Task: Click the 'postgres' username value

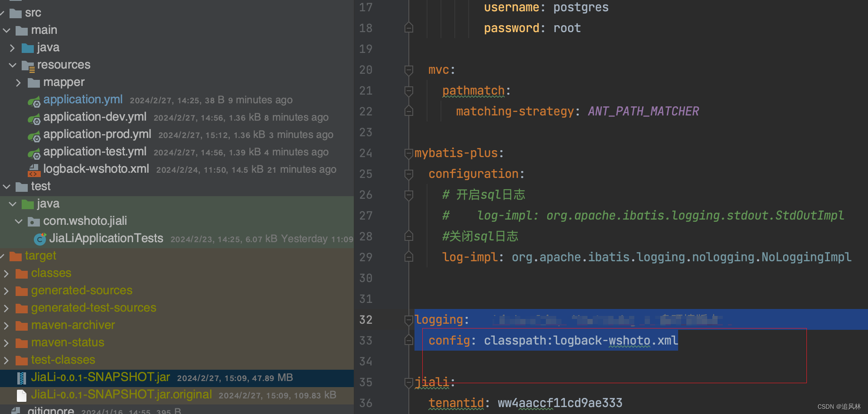Action: [x=581, y=7]
